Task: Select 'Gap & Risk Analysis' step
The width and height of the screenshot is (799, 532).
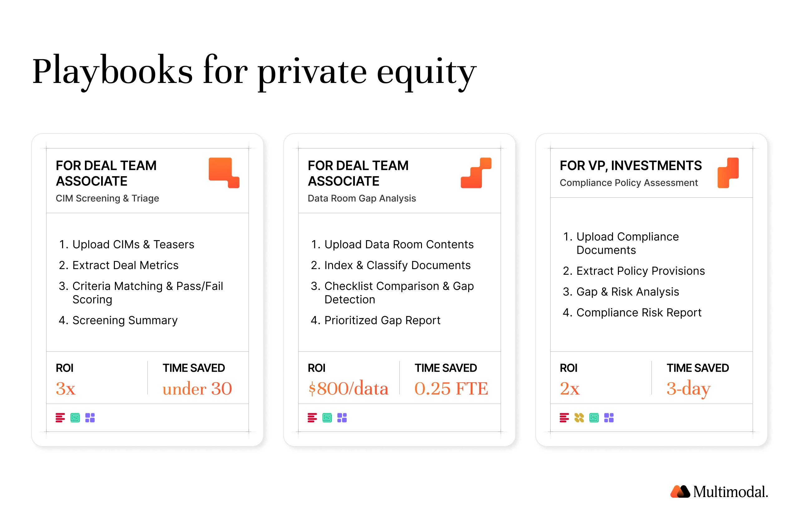Action: 621,292
